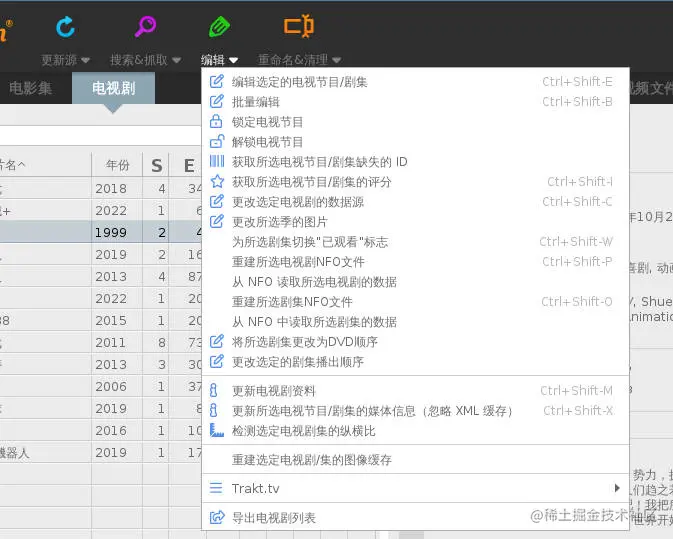Switch to the 电影集 tab
Image resolution: width=673 pixels, height=539 pixels.
click(30, 88)
